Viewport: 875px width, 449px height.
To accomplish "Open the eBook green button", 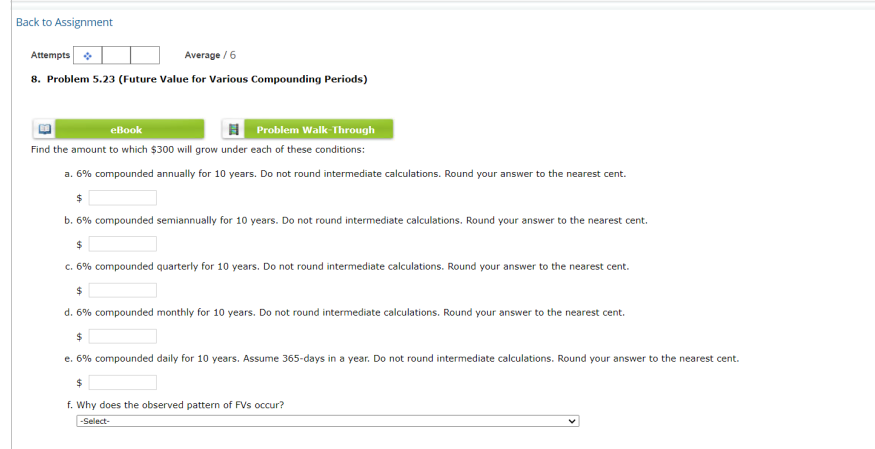I will click(x=126, y=129).
